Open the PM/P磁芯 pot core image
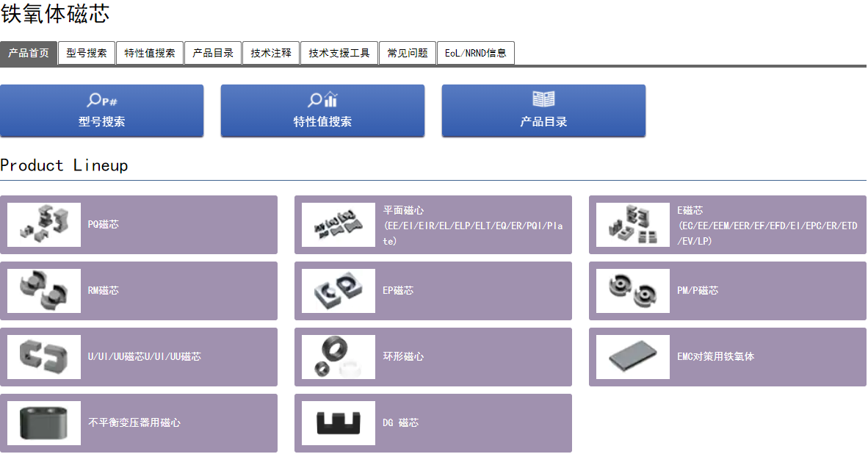Image resolution: width=868 pixels, height=454 pixels. (633, 291)
